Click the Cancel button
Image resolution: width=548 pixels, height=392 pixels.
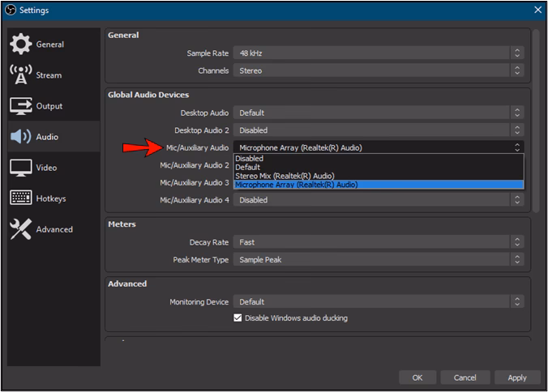[x=465, y=377]
